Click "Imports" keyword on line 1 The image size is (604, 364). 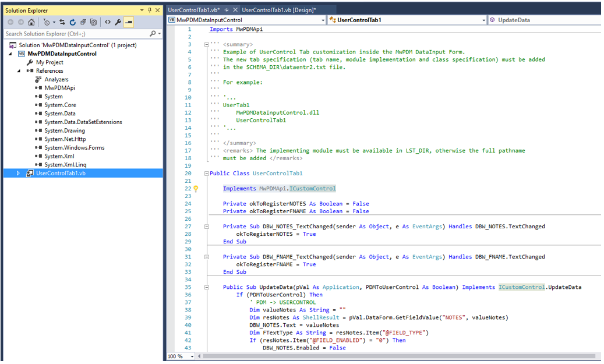221,29
